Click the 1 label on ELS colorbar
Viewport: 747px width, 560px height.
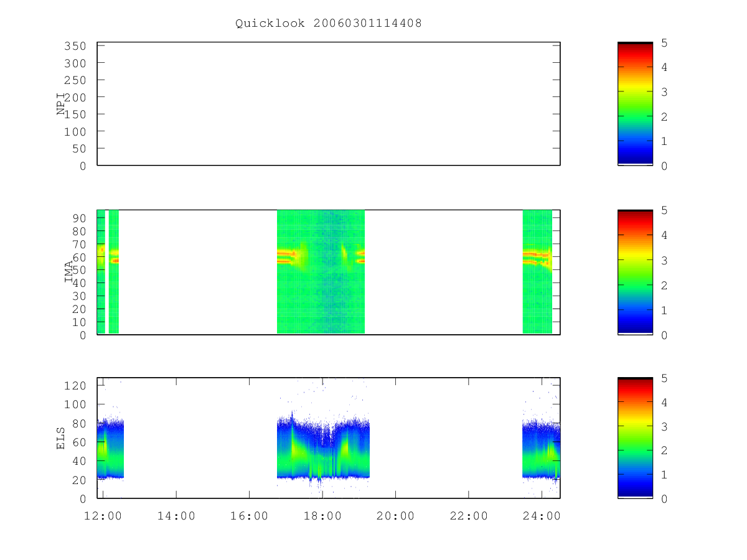pyautogui.click(x=664, y=474)
